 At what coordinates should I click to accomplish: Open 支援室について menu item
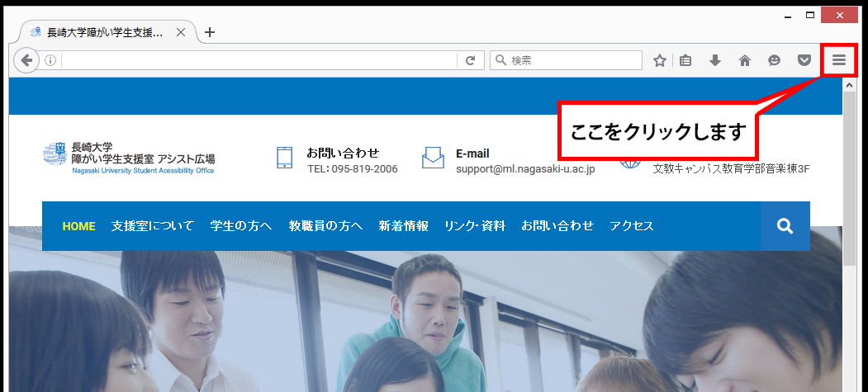(152, 225)
